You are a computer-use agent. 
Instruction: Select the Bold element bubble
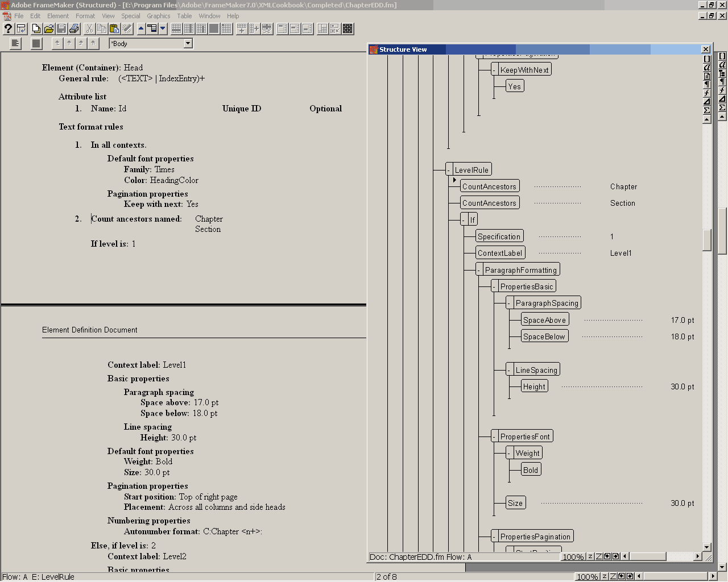531,470
